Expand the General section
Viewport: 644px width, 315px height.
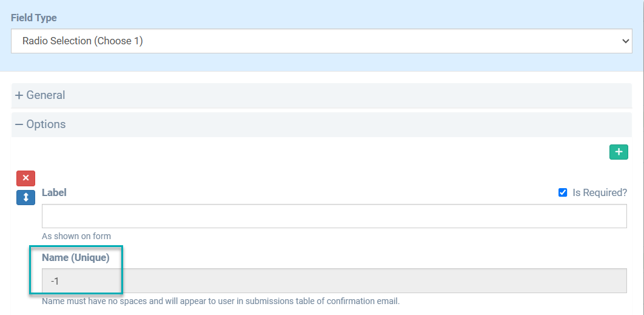pyautogui.click(x=321, y=95)
